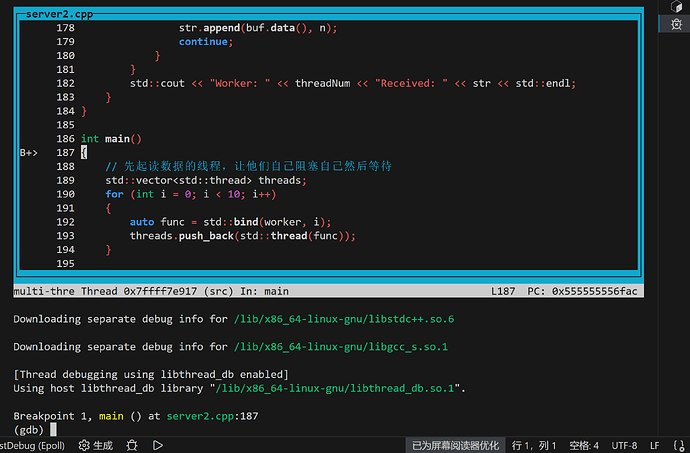This screenshot has height=453, width=690.
Task: Open the stDebug (Epoll) configuration selector
Action: tap(32, 446)
